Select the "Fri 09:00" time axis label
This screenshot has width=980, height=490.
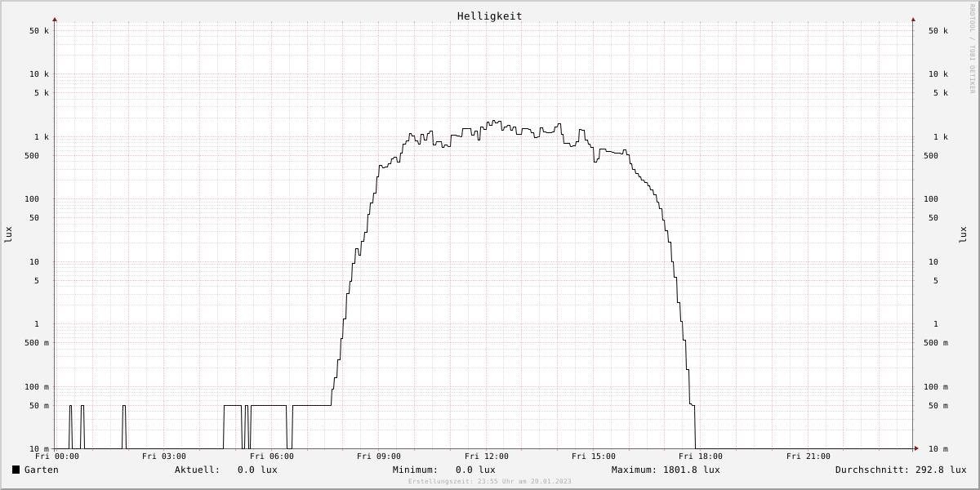pyautogui.click(x=379, y=457)
